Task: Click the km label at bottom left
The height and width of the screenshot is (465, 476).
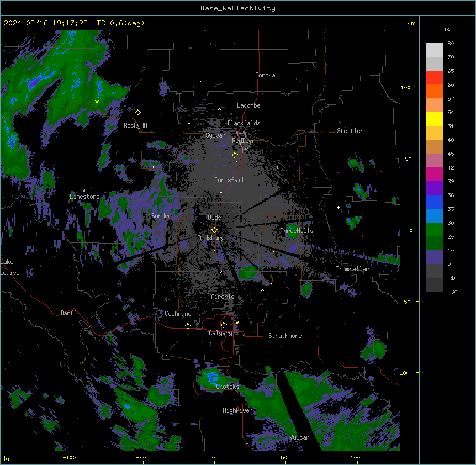Action: [8, 458]
